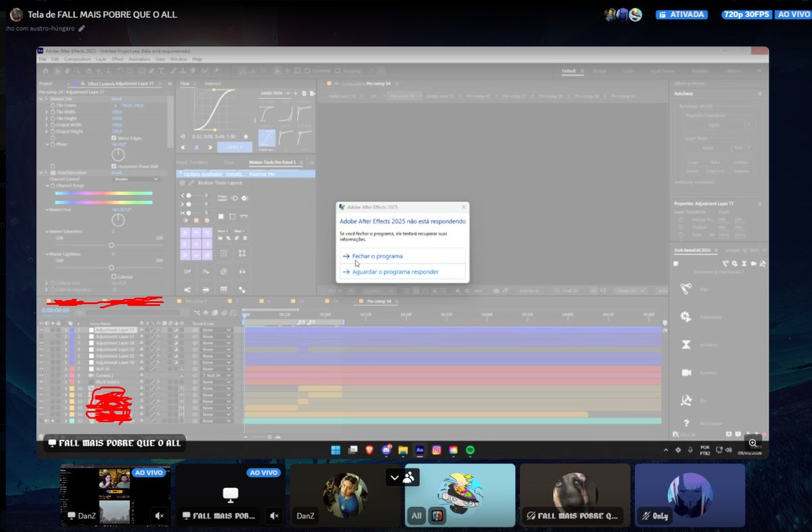Click the Master Saturation slider handle
This screenshot has height=532, width=812.
(x=111, y=244)
